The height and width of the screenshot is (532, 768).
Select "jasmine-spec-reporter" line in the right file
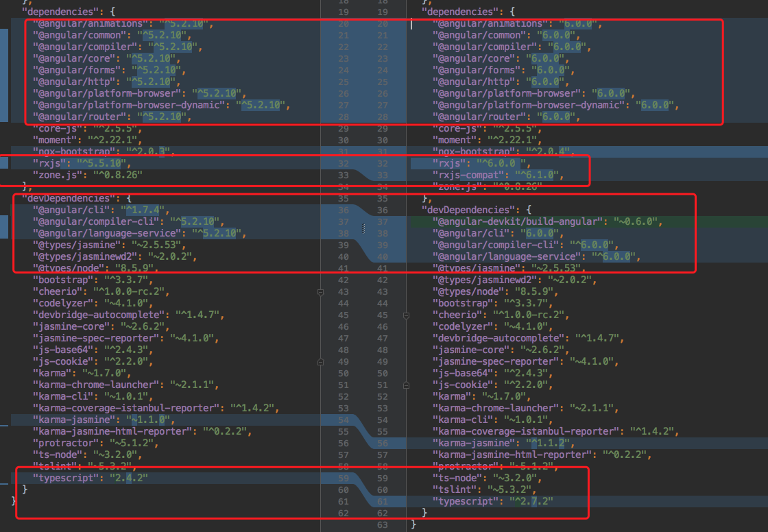[x=525, y=361]
